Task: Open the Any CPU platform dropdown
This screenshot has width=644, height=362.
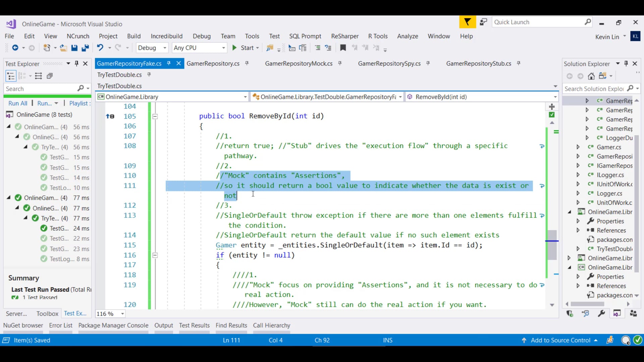Action: (223, 48)
